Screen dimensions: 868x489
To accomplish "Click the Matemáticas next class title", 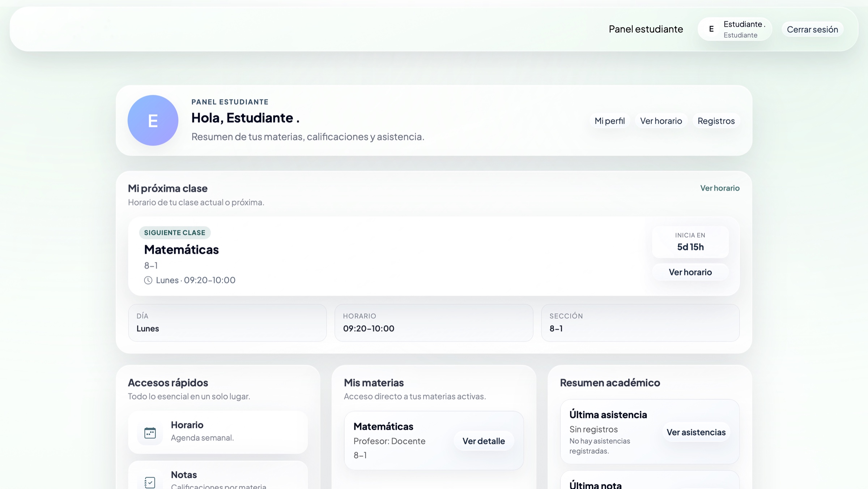I will (181, 249).
